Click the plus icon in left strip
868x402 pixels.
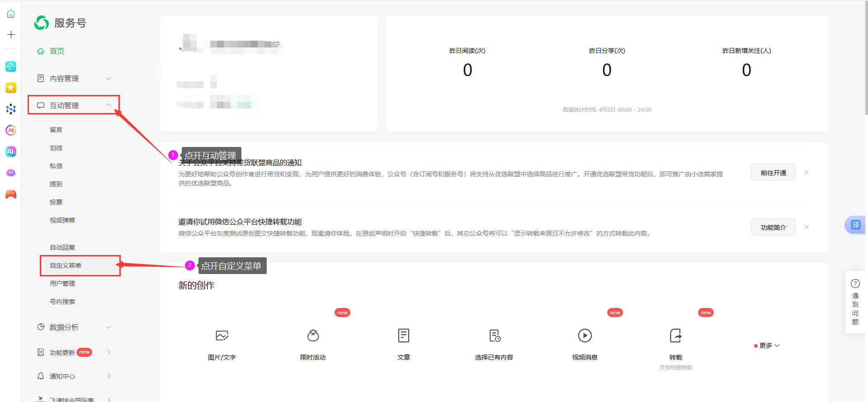[x=11, y=35]
